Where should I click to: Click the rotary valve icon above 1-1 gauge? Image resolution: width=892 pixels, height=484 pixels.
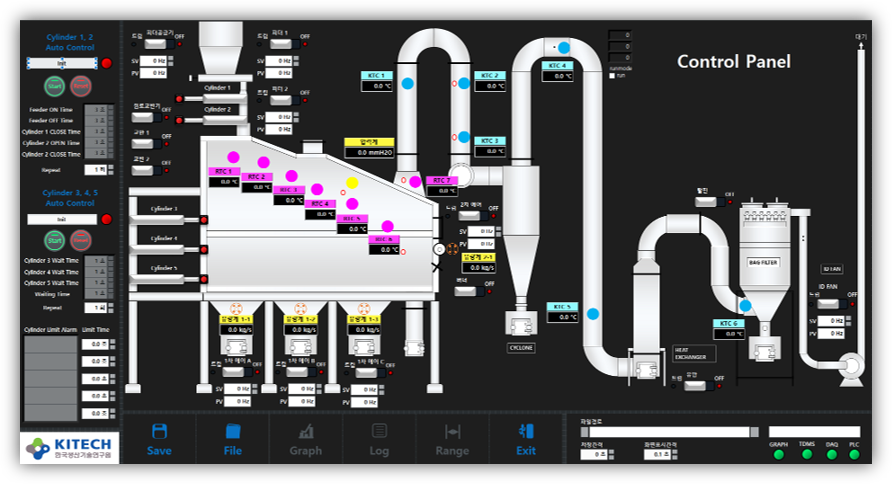(x=236, y=309)
